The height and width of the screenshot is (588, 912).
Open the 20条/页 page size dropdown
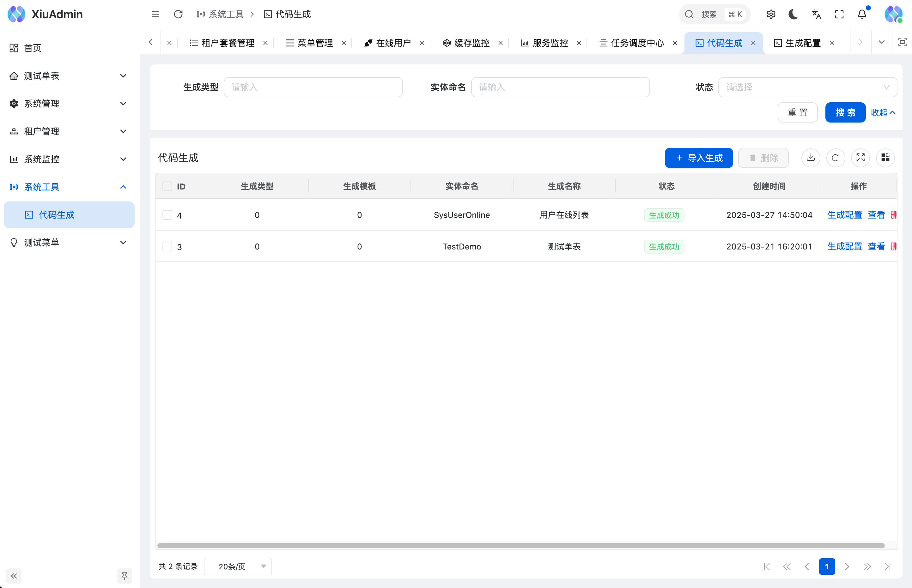click(x=238, y=567)
